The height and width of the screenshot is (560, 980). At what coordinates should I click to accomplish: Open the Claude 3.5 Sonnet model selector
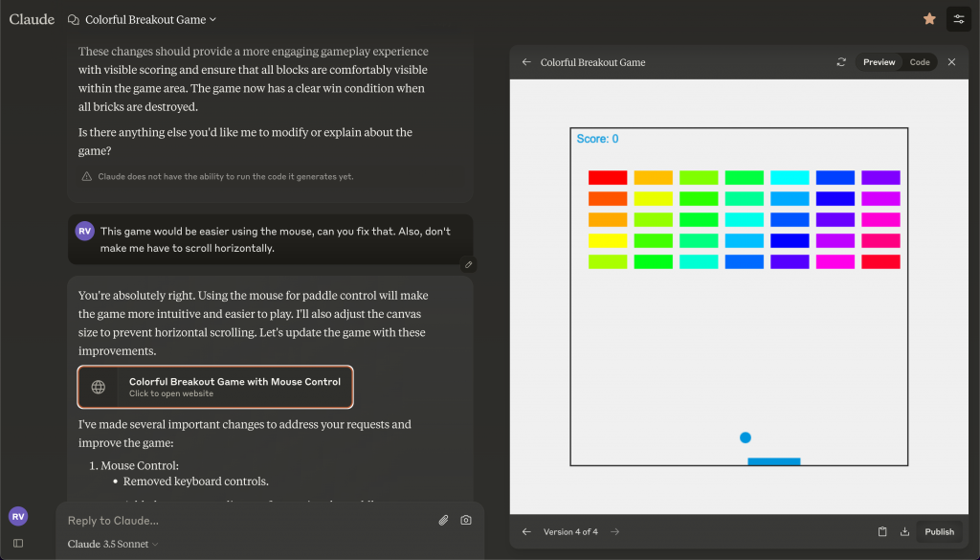(113, 544)
